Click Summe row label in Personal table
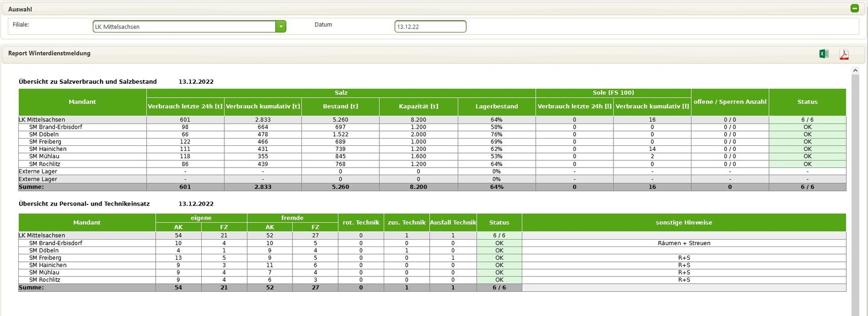 31,287
